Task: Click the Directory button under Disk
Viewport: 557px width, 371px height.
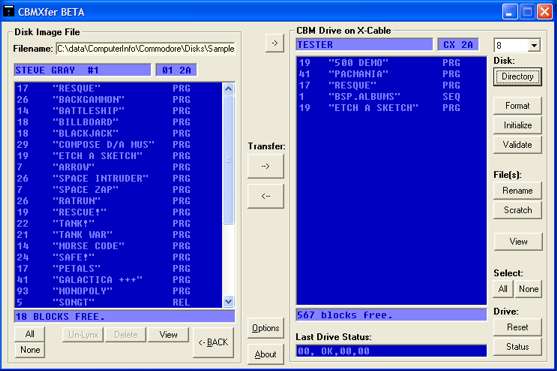Action: (x=517, y=76)
